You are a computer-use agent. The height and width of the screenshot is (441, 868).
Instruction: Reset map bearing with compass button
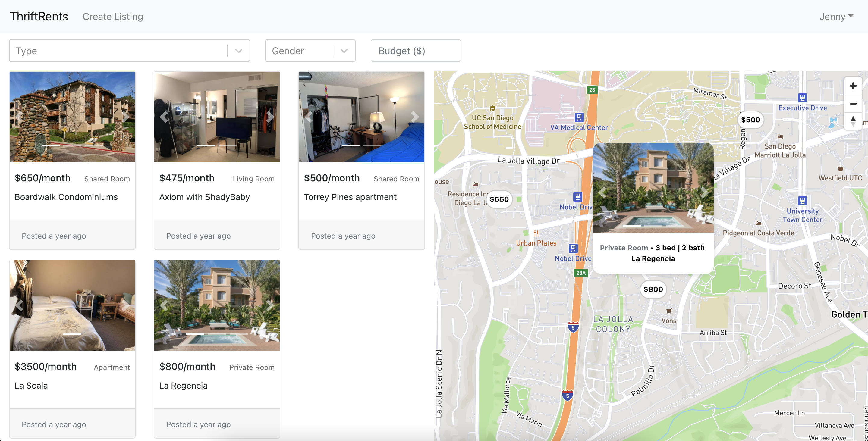pos(853,121)
